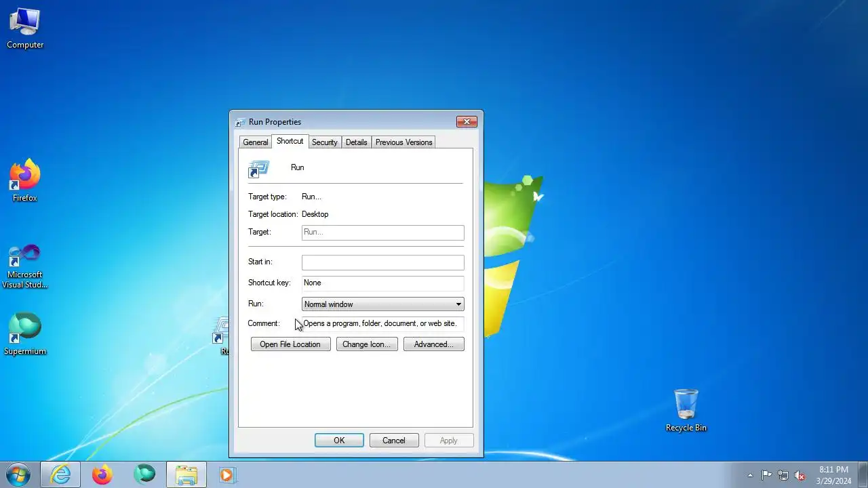
Task: Open Windows Media Player from the taskbar
Action: tap(227, 474)
